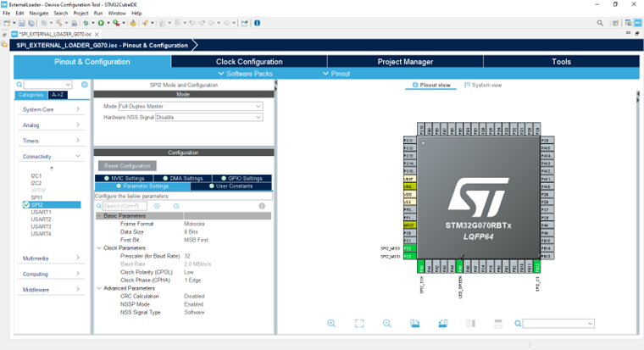Rotate the chip view counter-clockwise

pos(442,324)
